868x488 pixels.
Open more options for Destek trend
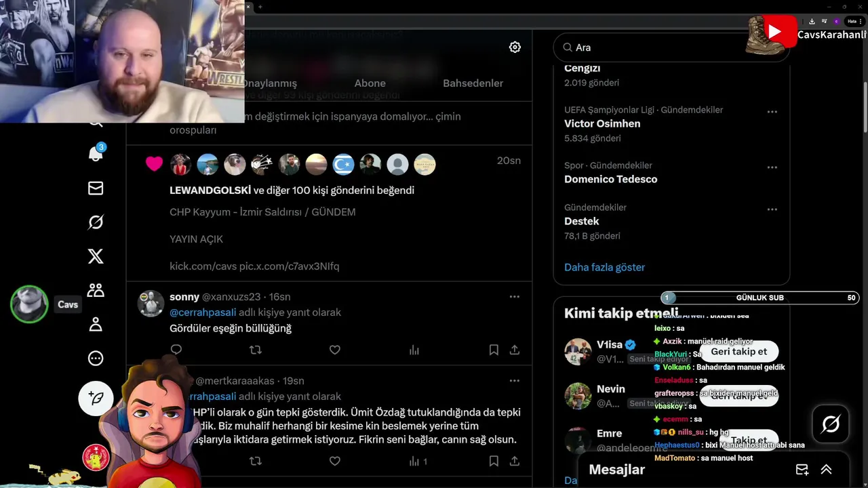772,209
